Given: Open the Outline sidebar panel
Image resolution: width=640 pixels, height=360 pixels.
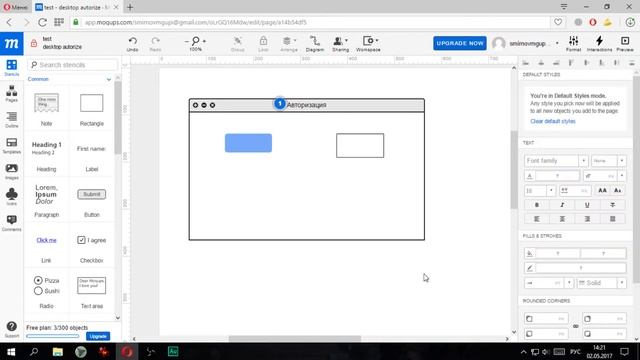Looking at the screenshot, I should tap(11, 120).
